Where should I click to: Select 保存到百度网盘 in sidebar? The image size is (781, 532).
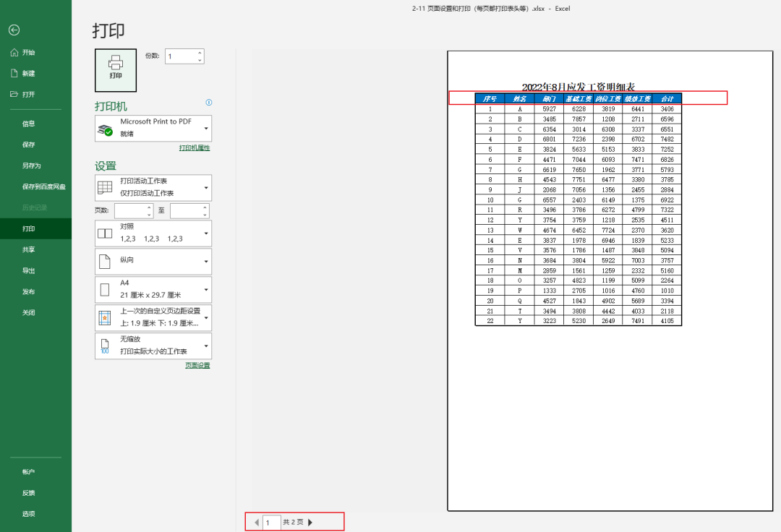click(36, 186)
